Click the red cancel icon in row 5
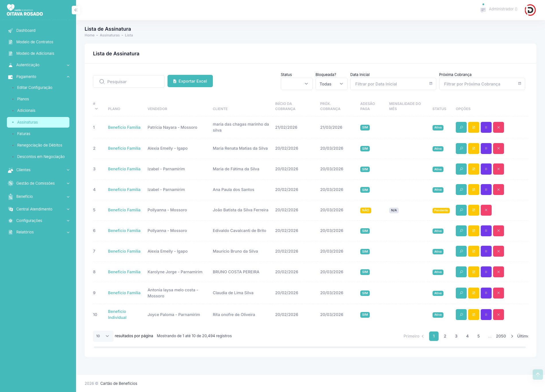The height and width of the screenshot is (392, 545). 486,210
